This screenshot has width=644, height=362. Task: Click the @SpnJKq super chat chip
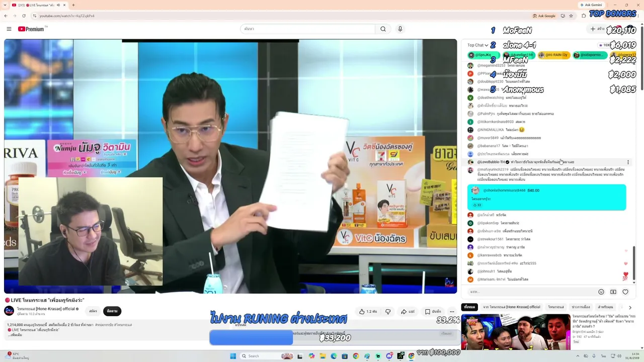pos(483,55)
